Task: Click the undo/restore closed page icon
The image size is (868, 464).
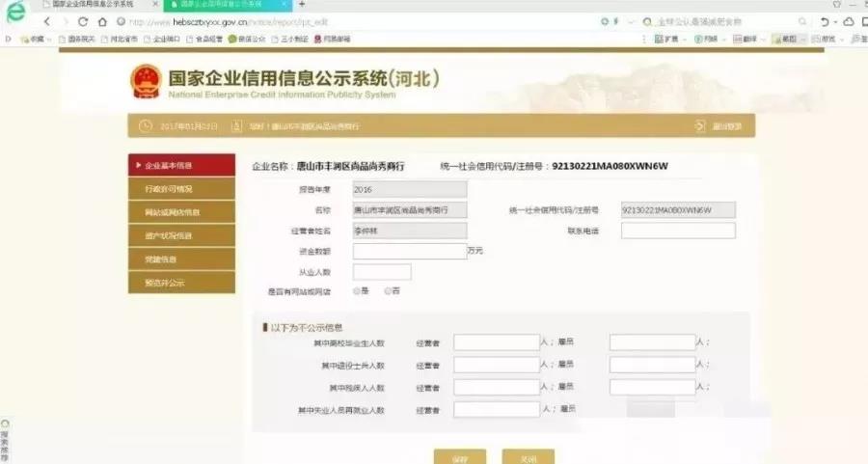Action: click(x=825, y=21)
